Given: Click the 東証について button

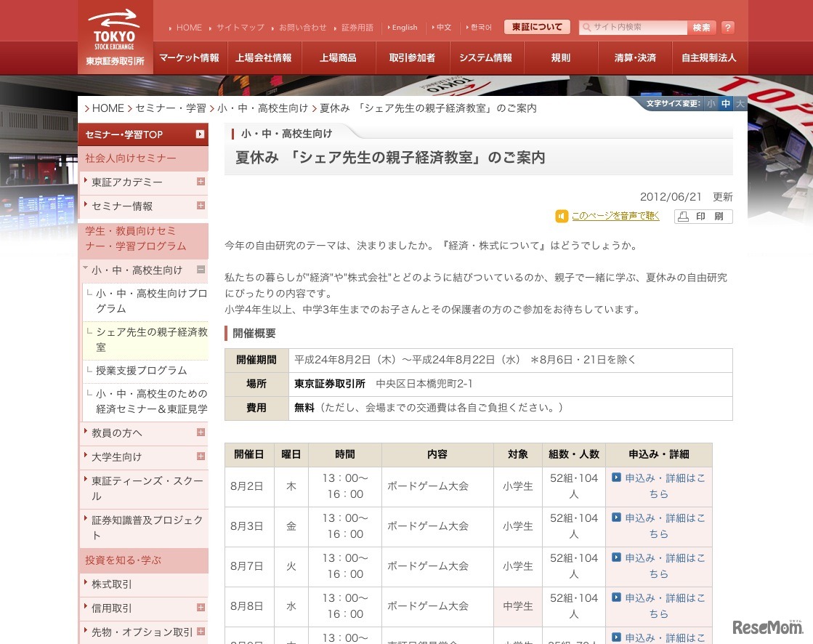Looking at the screenshot, I should [x=537, y=26].
